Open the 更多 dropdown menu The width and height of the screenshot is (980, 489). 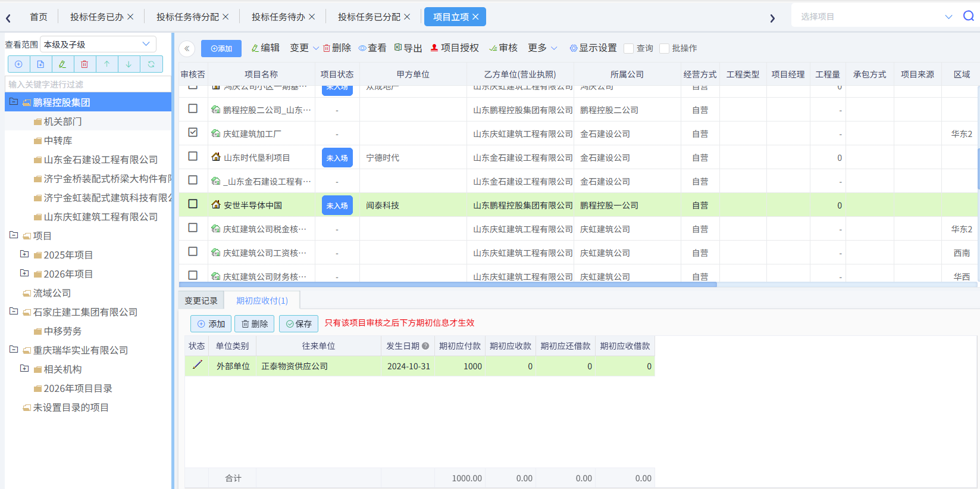(x=542, y=48)
